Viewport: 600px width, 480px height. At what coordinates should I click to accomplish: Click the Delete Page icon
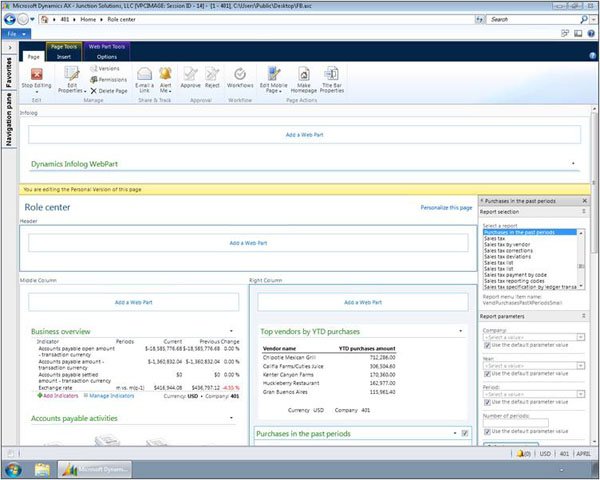click(93, 91)
